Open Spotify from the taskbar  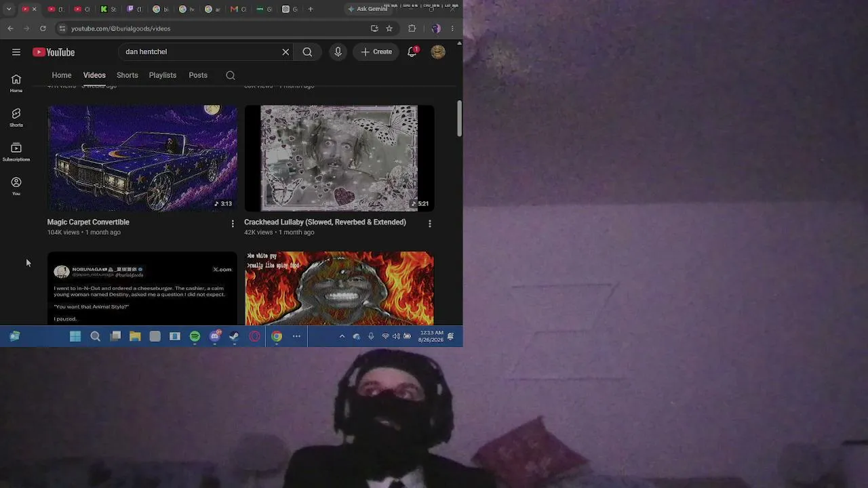coord(195,336)
